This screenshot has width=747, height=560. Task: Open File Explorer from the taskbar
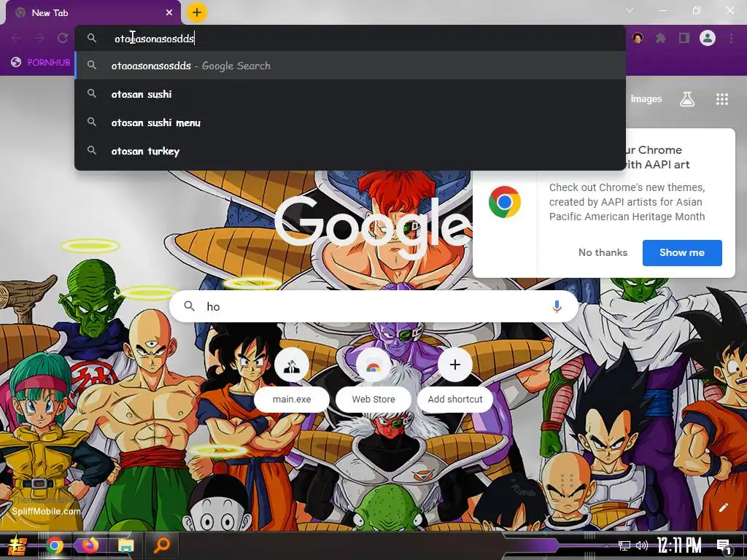125,545
